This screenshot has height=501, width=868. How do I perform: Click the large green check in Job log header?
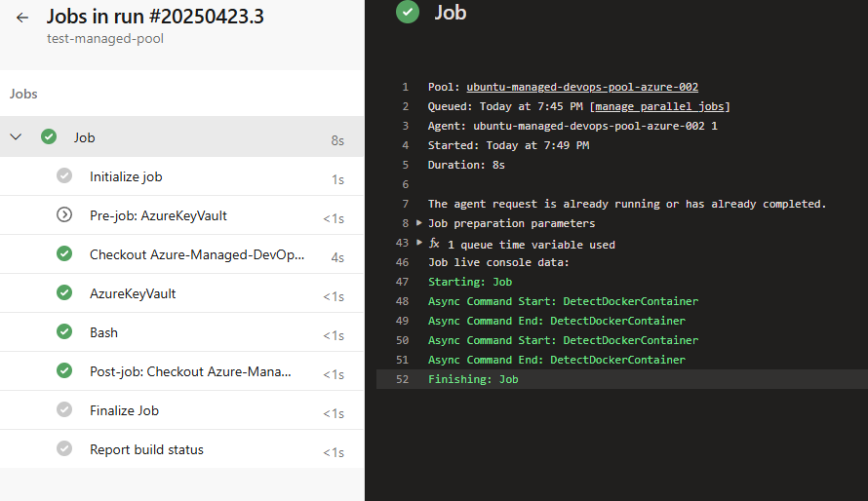pos(408,12)
